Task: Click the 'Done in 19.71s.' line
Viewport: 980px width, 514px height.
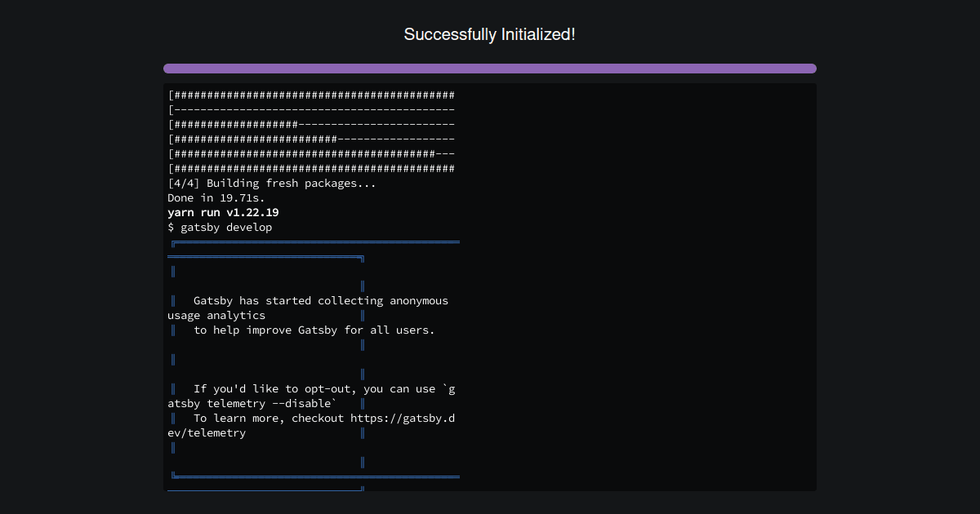Action: tap(216, 198)
